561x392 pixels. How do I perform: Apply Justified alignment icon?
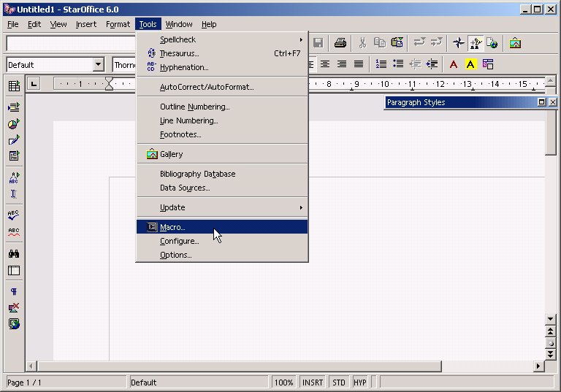(x=359, y=64)
